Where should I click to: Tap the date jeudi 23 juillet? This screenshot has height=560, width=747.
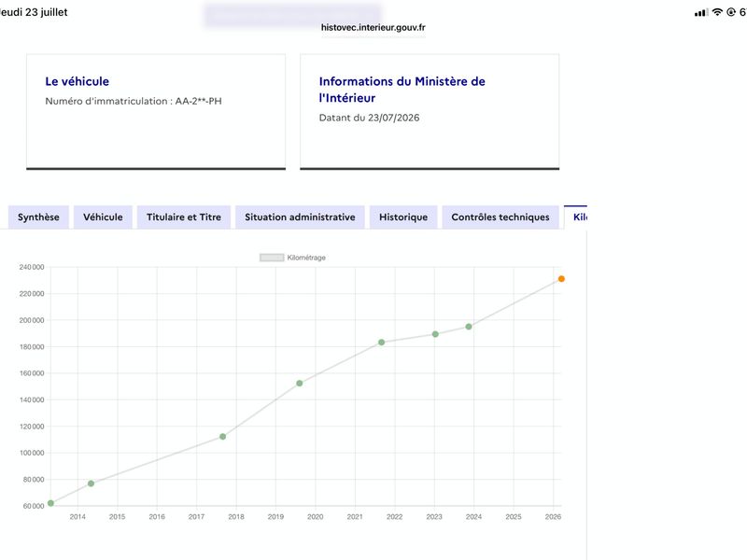click(34, 12)
